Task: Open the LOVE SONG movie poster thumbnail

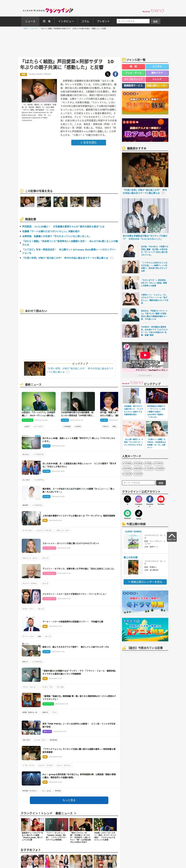Action: [x=133, y=541]
